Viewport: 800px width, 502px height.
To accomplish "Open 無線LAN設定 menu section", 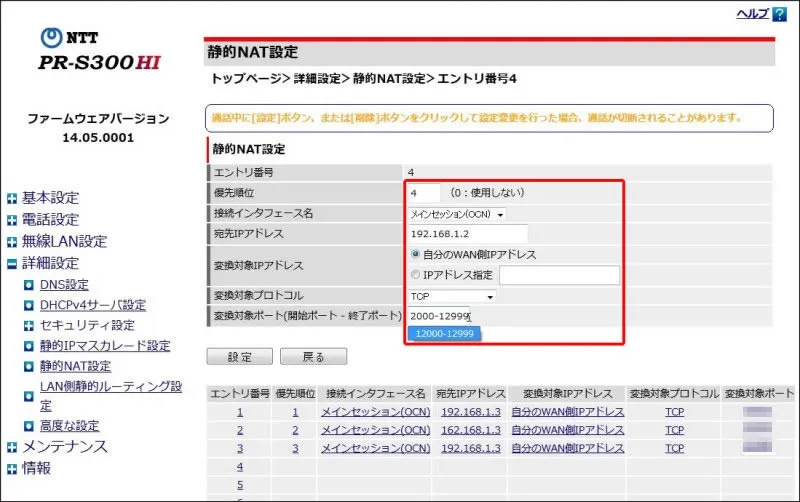I will (64, 241).
